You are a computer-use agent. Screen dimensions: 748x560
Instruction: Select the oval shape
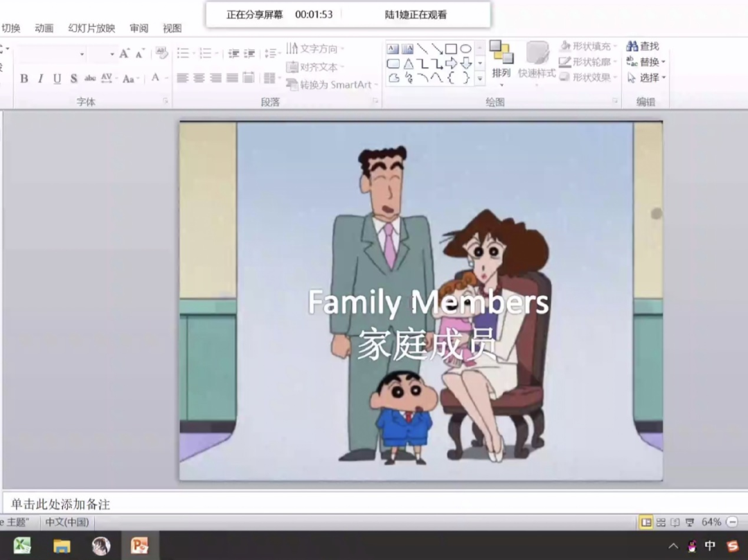[x=465, y=48]
